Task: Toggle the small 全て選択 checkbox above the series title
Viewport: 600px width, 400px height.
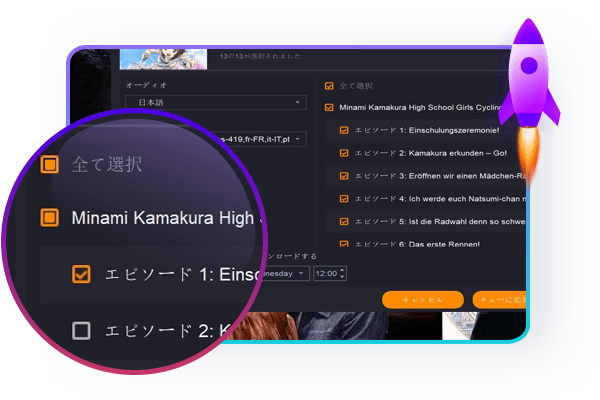Action: tap(329, 86)
